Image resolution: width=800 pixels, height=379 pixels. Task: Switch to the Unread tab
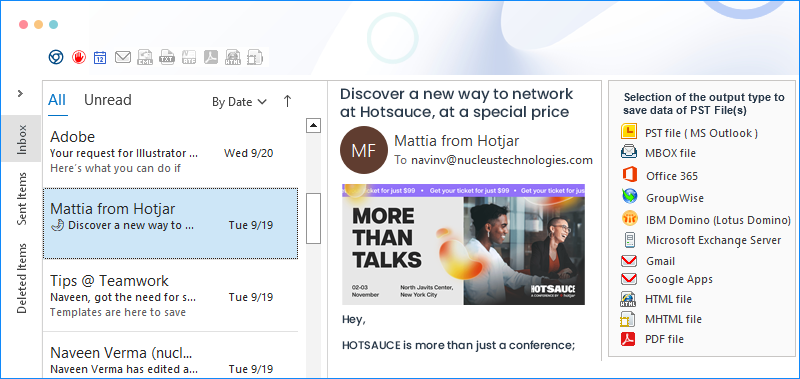[x=108, y=99]
